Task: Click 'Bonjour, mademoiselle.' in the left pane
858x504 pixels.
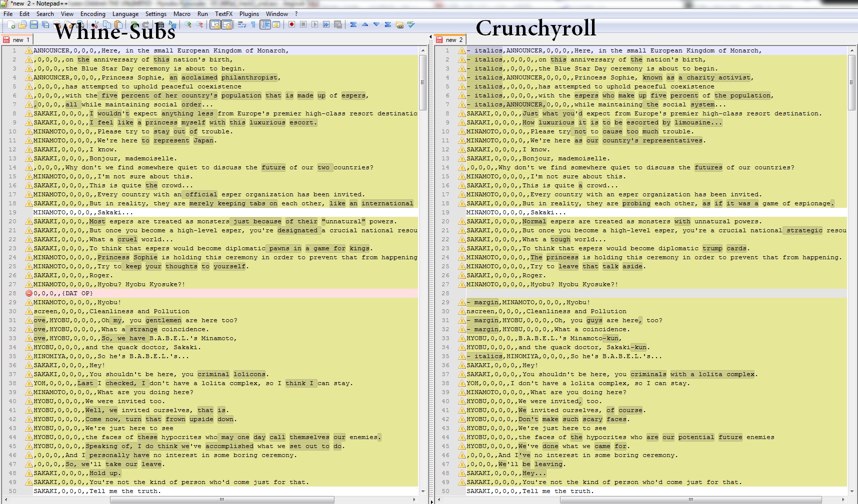Action: pos(133,158)
